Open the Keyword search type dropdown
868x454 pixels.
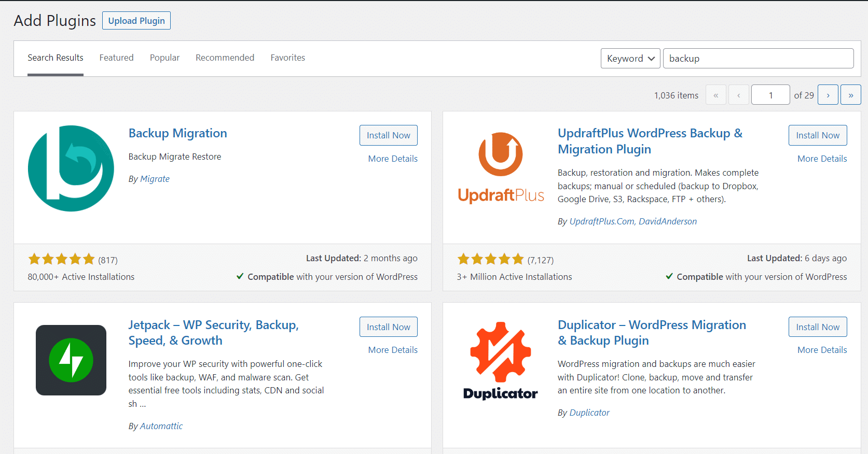point(630,59)
